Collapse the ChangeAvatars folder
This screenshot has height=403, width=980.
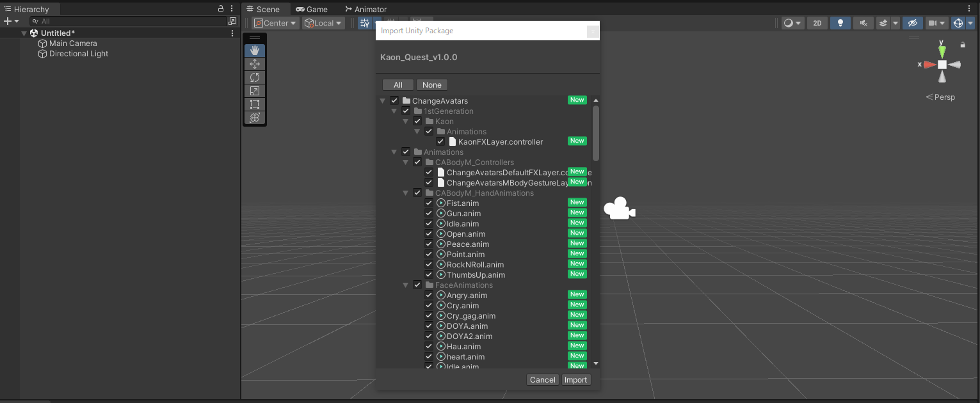[383, 101]
